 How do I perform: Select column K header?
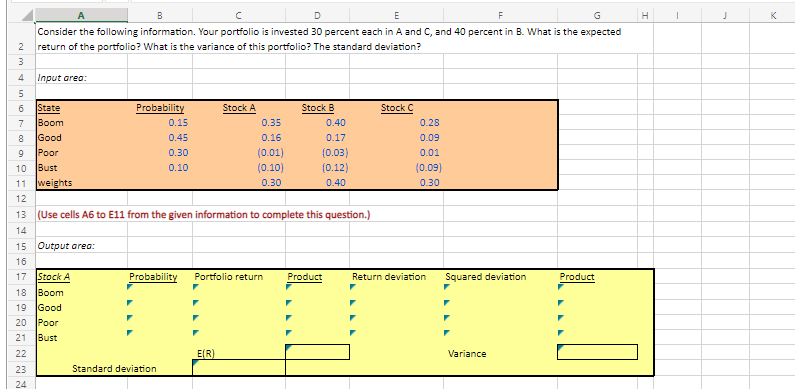click(772, 15)
